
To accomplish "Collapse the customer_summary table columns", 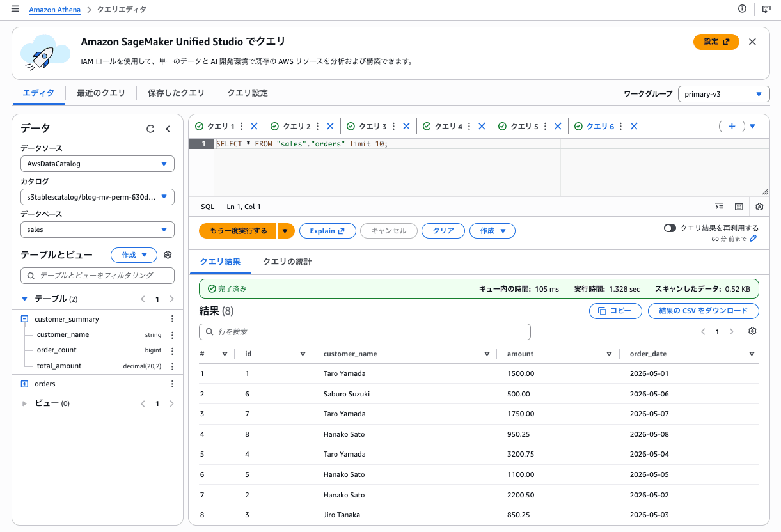I will point(25,319).
